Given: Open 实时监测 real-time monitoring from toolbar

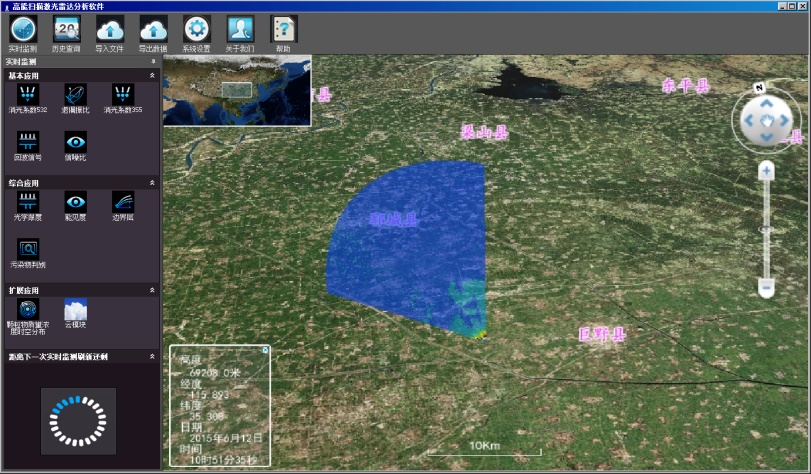Looking at the screenshot, I should click(22, 30).
